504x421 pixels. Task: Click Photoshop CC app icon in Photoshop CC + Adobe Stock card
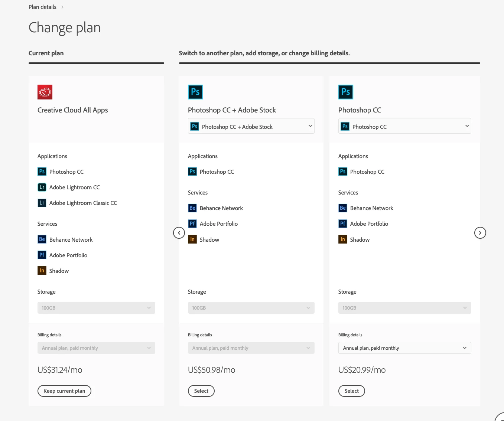pyautogui.click(x=192, y=172)
